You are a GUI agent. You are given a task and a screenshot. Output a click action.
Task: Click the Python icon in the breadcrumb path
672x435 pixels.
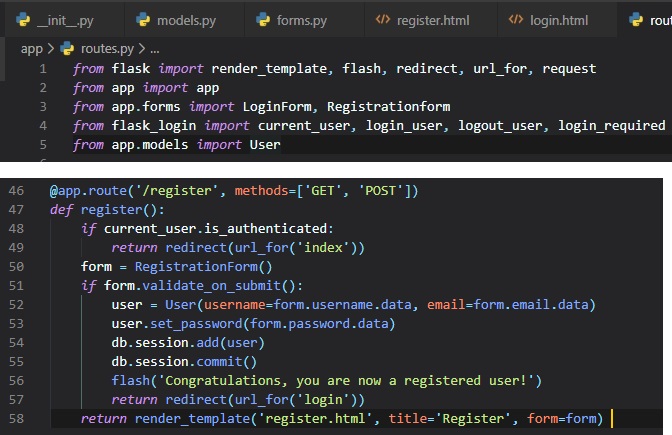pos(68,48)
